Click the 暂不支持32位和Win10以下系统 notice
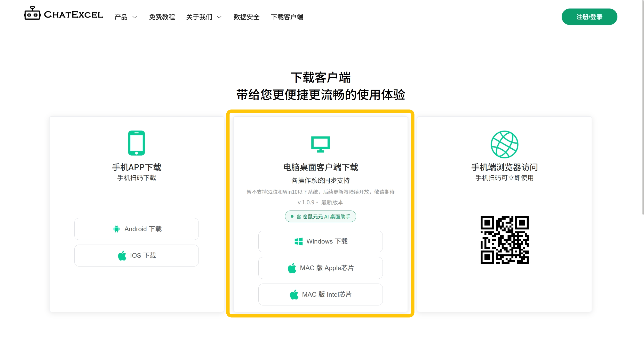Image resolution: width=644 pixels, height=339 pixels. [321, 192]
